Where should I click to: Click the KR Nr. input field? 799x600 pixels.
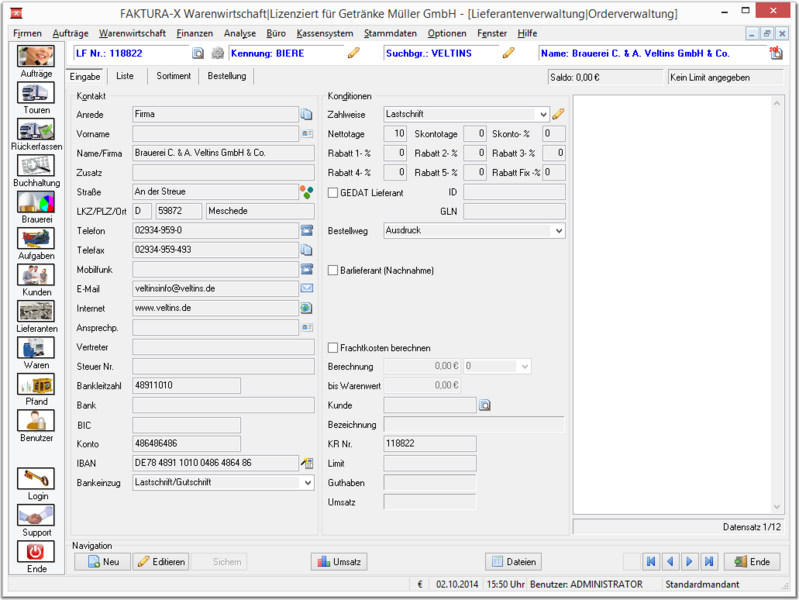(430, 444)
